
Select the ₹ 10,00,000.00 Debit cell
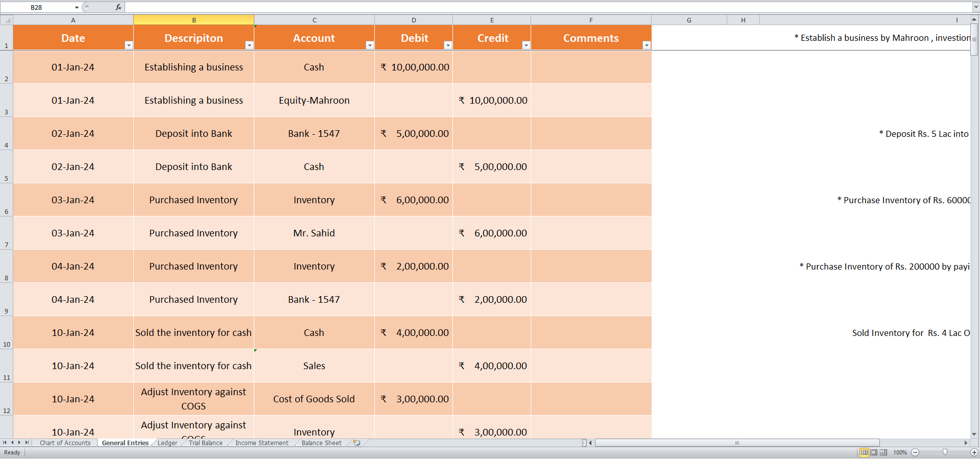pyautogui.click(x=414, y=67)
